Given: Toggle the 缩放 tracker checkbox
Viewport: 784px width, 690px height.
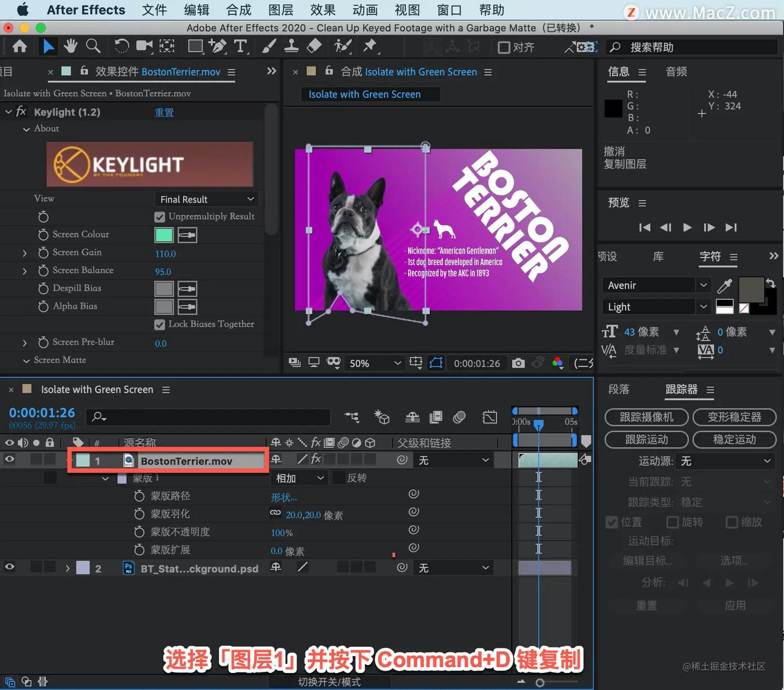Looking at the screenshot, I should (732, 522).
